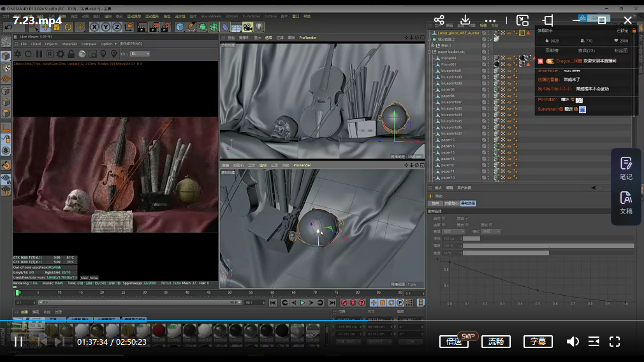Image resolution: width=644 pixels, height=362 pixels.
Task: Open the 文稿 transcript panel
Action: tap(626, 203)
